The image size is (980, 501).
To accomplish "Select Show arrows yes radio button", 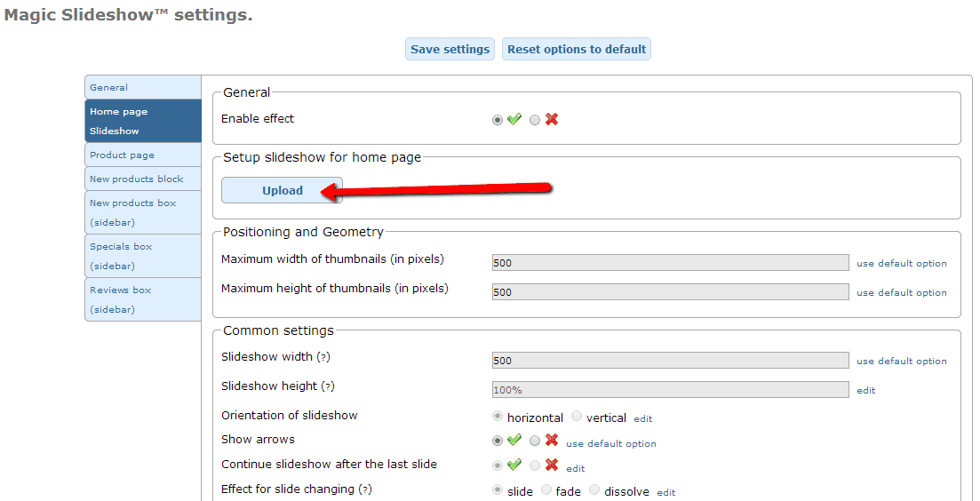I will tap(498, 441).
